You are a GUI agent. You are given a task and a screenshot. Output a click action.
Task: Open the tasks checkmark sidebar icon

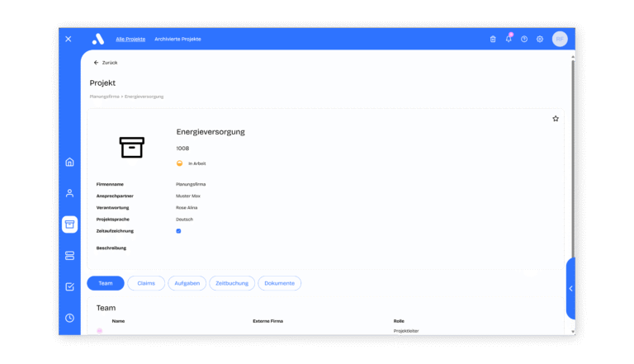(x=69, y=286)
